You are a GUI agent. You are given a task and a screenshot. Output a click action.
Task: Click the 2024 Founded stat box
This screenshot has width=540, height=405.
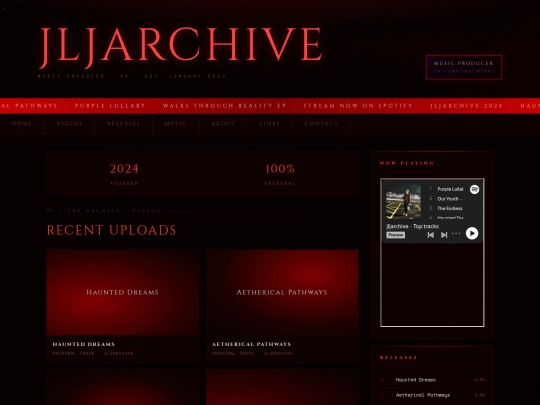pyautogui.click(x=124, y=173)
